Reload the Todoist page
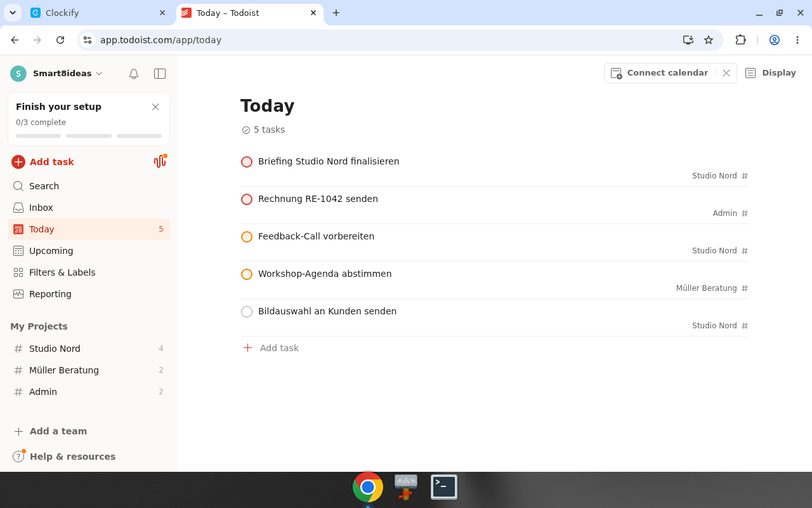812x508 pixels. 60,40
